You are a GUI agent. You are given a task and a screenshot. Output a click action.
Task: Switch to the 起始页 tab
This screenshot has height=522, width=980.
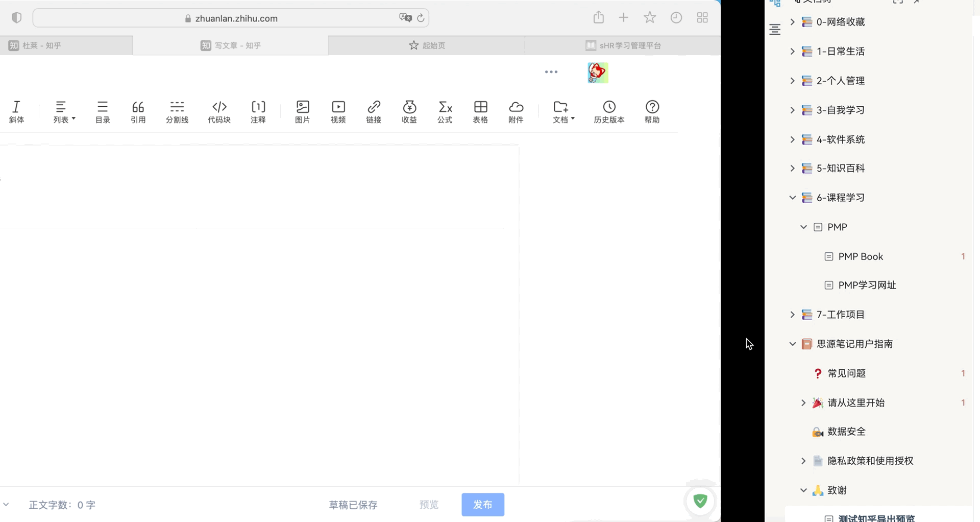(426, 45)
